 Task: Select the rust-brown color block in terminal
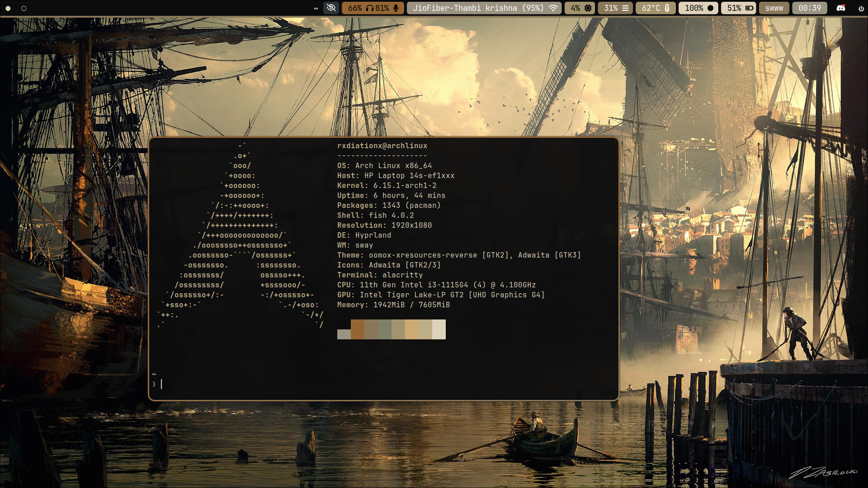tap(358, 329)
